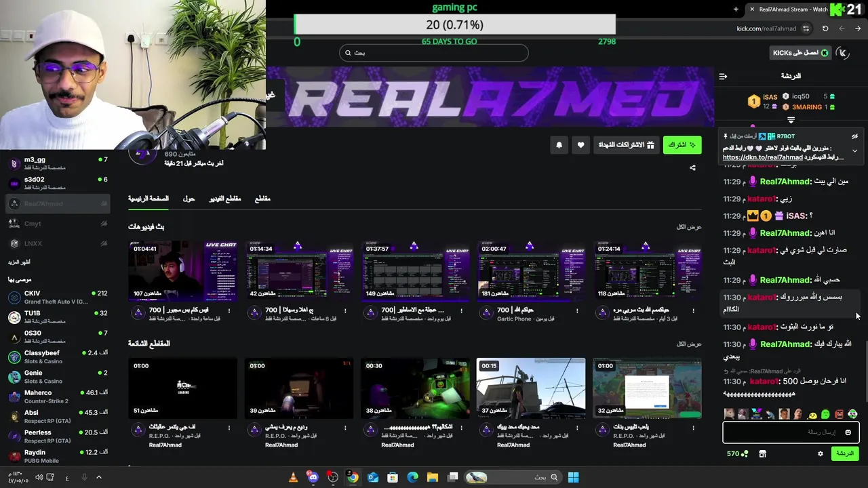Screen dimensions: 868x488
Task: Click 'عرض الكل' beside popular clips
Action: point(689,344)
